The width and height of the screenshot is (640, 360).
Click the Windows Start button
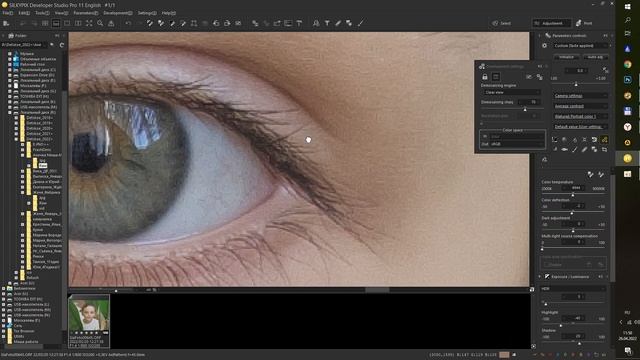click(x=627, y=7)
